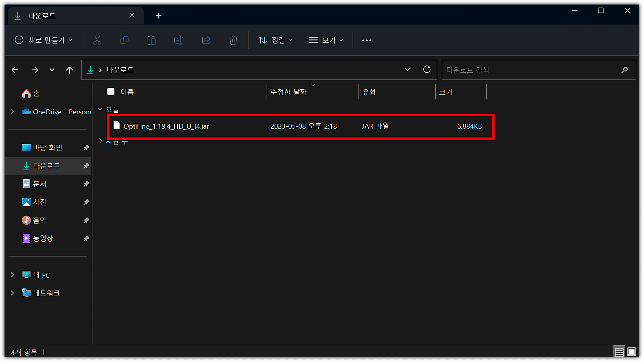The image size is (644, 362).
Task: Click the 6,884KB size cell
Action: click(469, 126)
